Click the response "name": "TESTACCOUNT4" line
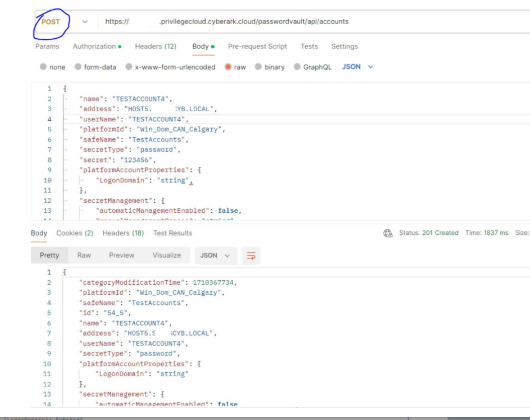This screenshot has width=530, height=420. coord(125,323)
